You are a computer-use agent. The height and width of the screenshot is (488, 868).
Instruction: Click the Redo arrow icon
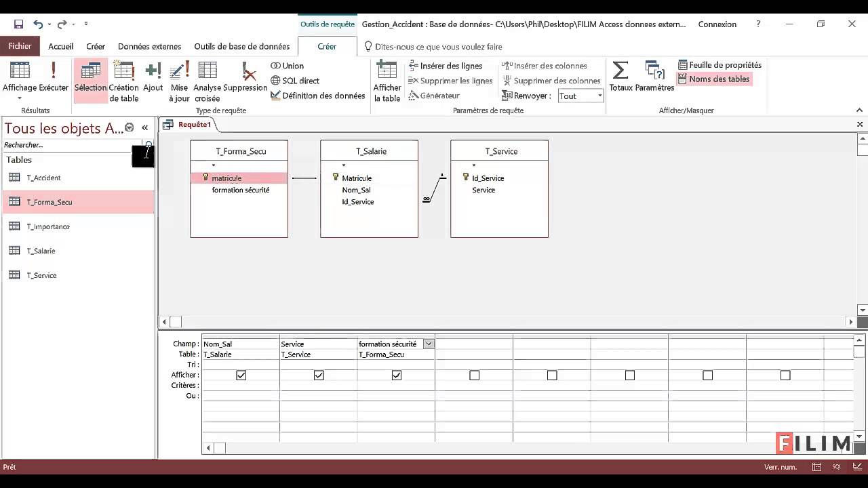coord(62,24)
